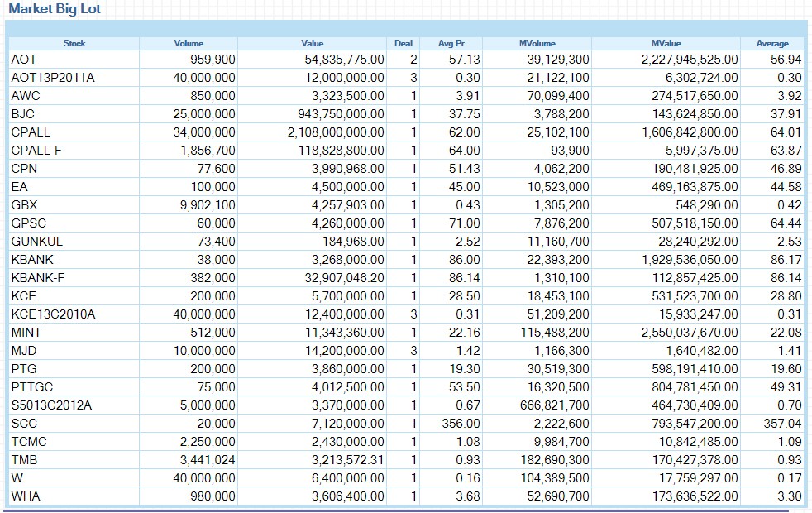Click WHA average 3.30

[x=789, y=496]
